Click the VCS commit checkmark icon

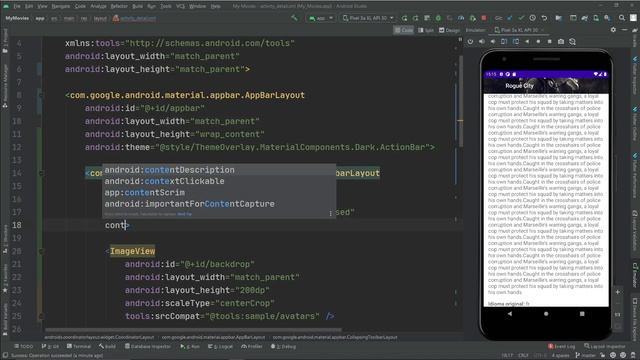(x=521, y=18)
